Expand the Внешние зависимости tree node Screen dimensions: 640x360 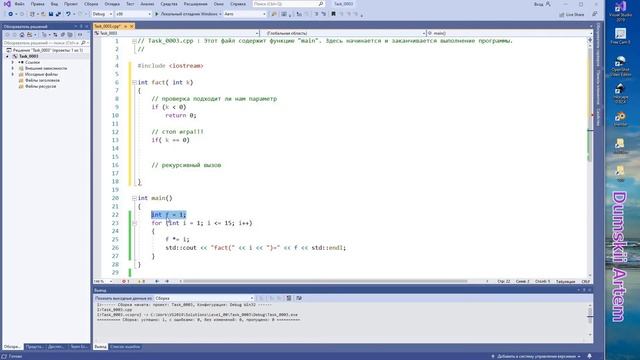(13, 68)
